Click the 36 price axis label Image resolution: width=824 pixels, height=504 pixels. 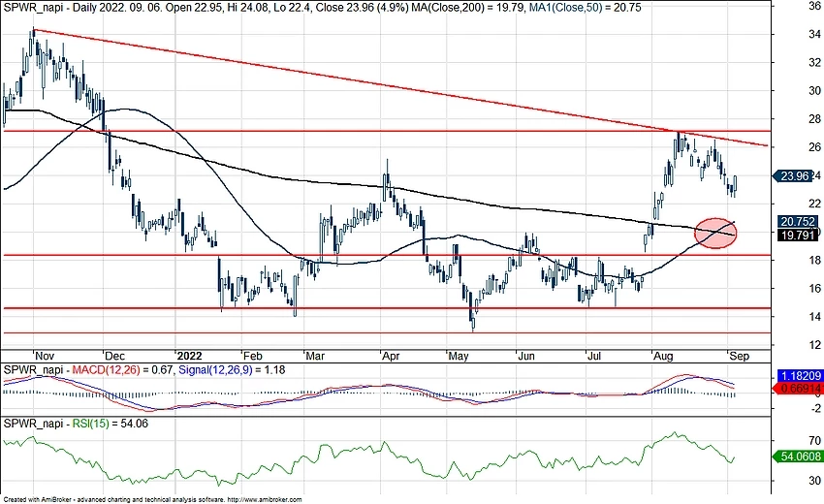click(815, 6)
